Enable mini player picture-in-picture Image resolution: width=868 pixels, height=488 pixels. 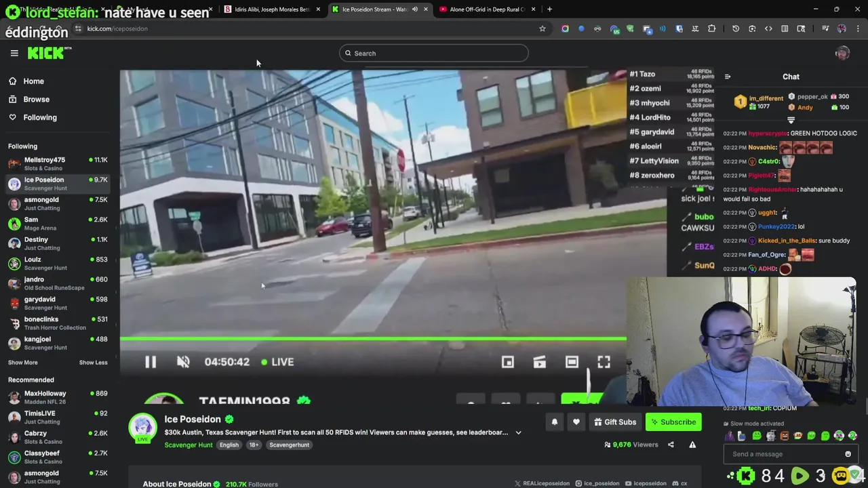(508, 362)
